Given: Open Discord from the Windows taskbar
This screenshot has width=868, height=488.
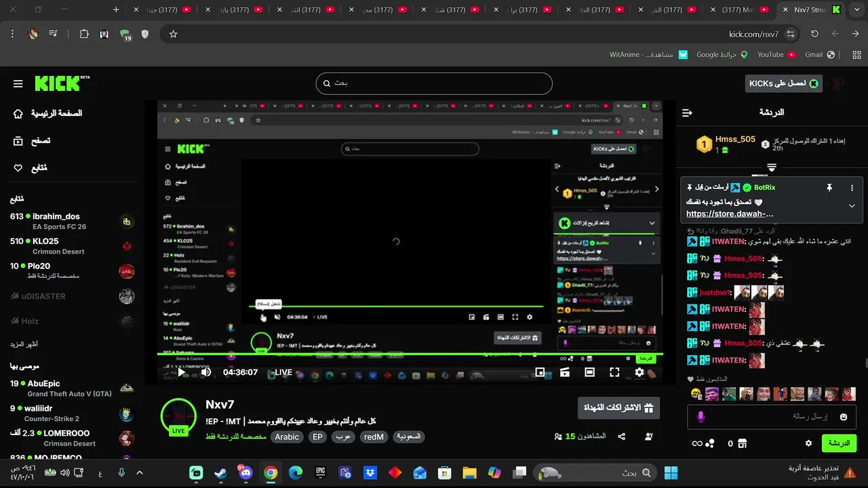Looking at the screenshot, I should pos(245,472).
